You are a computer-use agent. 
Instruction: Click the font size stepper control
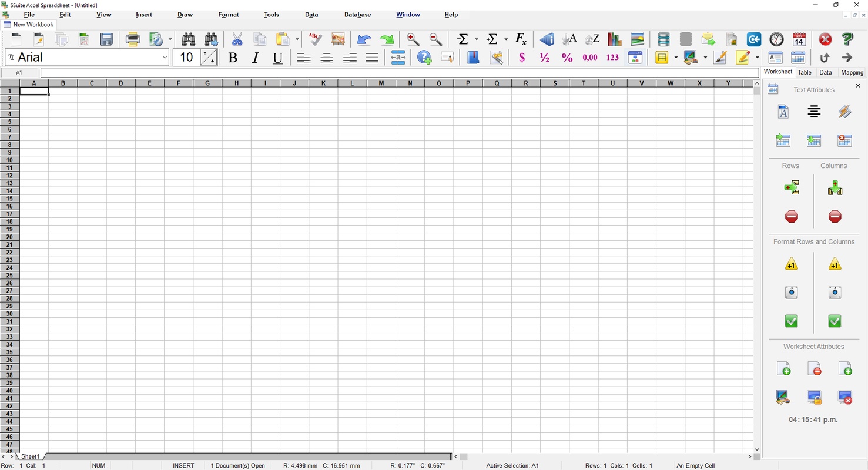point(209,58)
